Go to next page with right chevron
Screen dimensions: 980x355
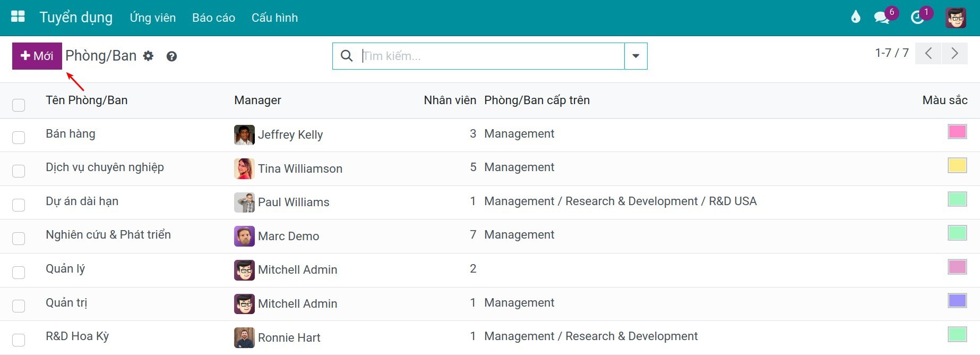[955, 53]
